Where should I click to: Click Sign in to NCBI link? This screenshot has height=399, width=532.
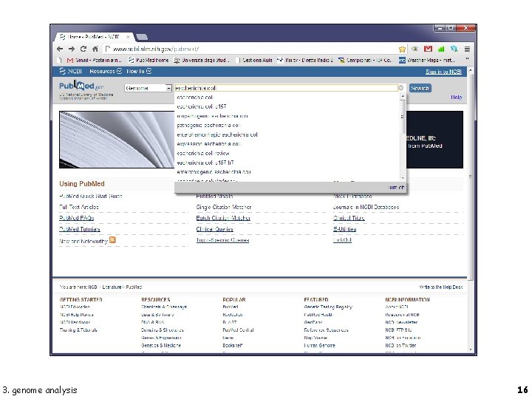coord(444,72)
